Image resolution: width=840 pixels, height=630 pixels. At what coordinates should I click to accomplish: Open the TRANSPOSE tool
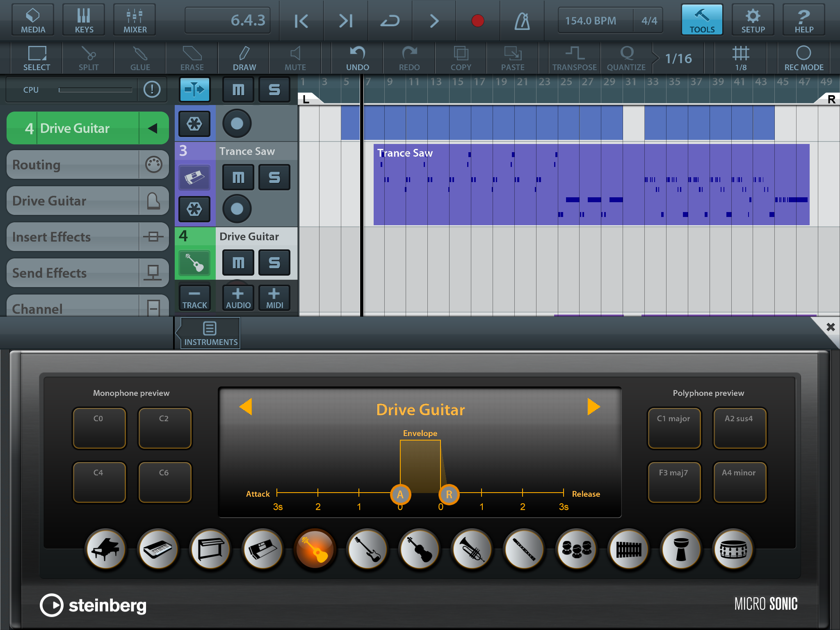tap(575, 58)
